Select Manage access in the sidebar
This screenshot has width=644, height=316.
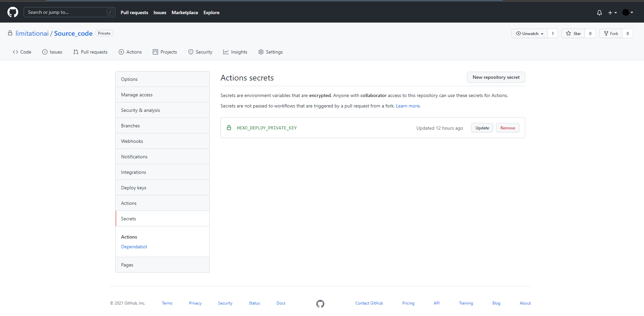coord(163,95)
